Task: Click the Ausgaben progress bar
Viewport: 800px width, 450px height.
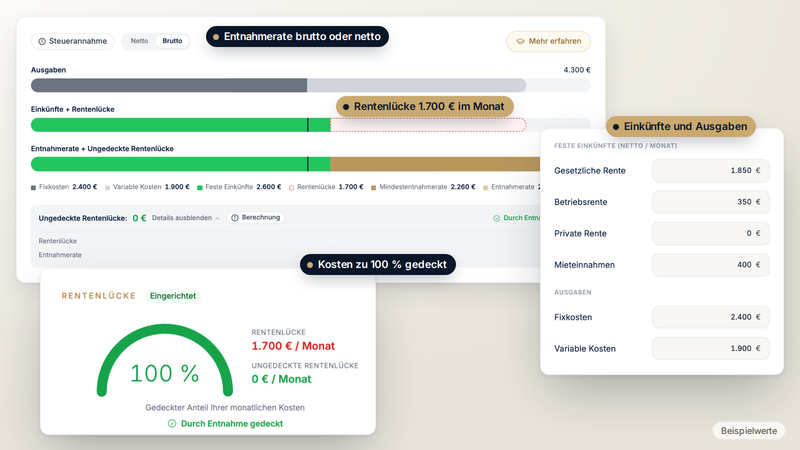Action: coord(311,85)
